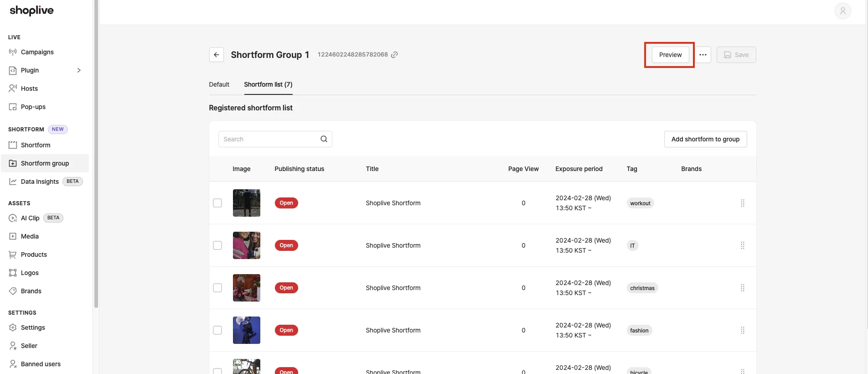Check the workout-tagged shortform row checkbox
Image resolution: width=868 pixels, height=374 pixels.
coord(217,203)
